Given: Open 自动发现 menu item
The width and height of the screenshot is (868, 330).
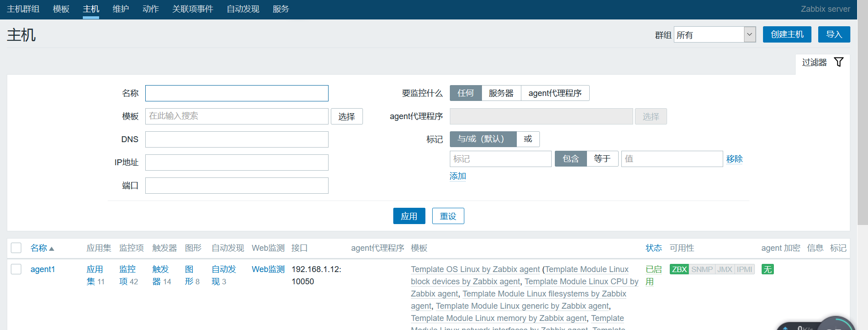Looking at the screenshot, I should (243, 9).
